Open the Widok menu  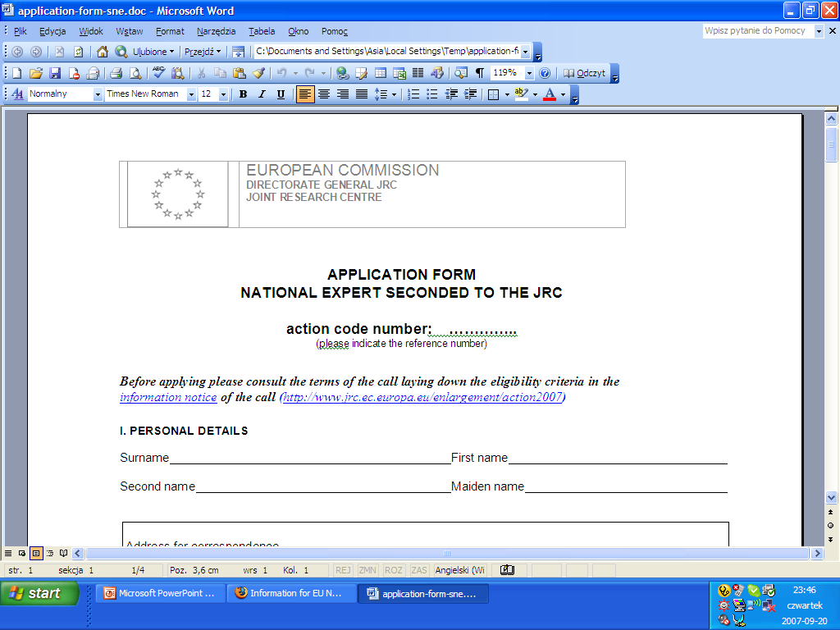coord(91,31)
